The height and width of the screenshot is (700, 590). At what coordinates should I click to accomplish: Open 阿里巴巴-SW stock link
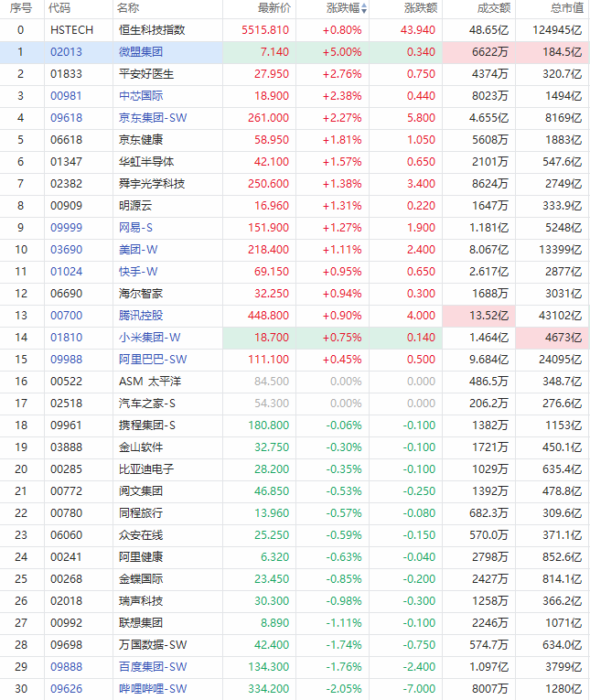153,359
